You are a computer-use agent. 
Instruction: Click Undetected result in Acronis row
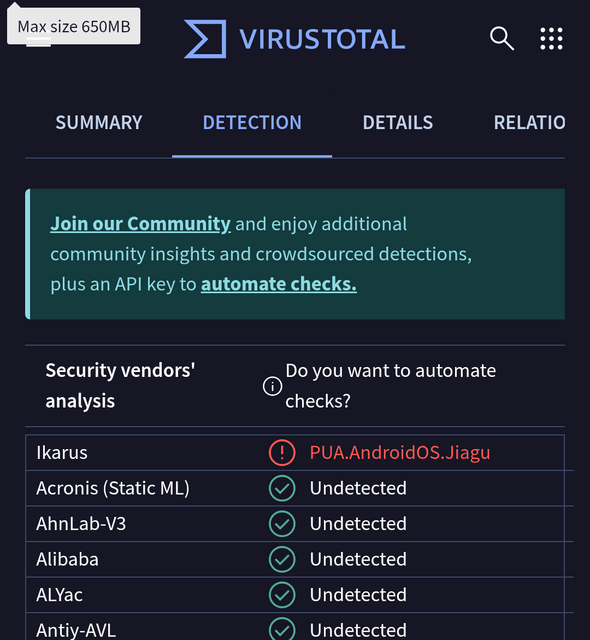point(358,488)
